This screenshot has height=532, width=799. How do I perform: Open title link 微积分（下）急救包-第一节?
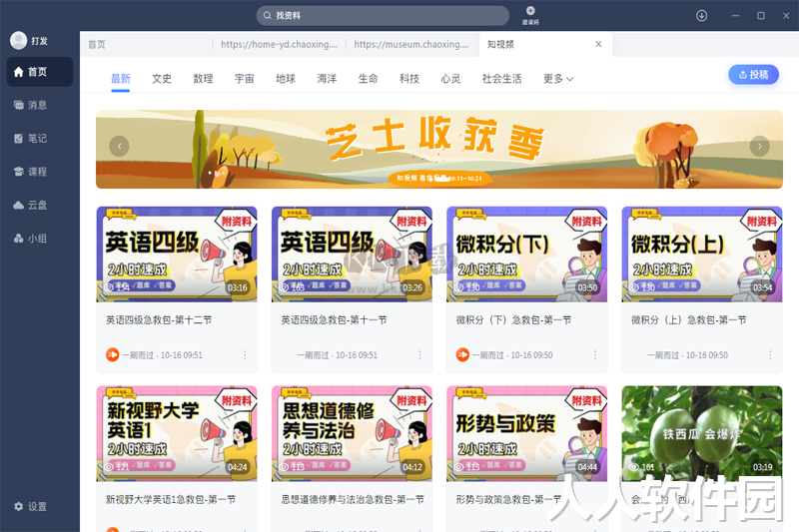click(x=513, y=320)
